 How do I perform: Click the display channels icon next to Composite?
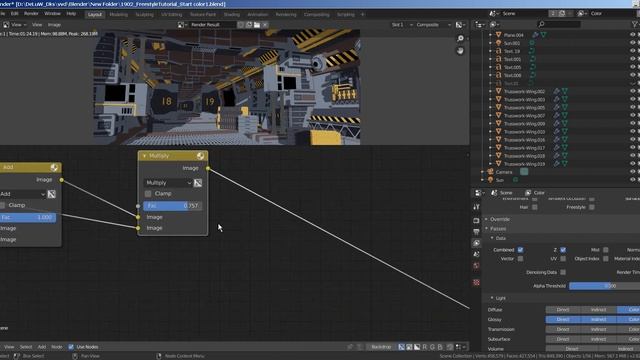tap(460, 24)
